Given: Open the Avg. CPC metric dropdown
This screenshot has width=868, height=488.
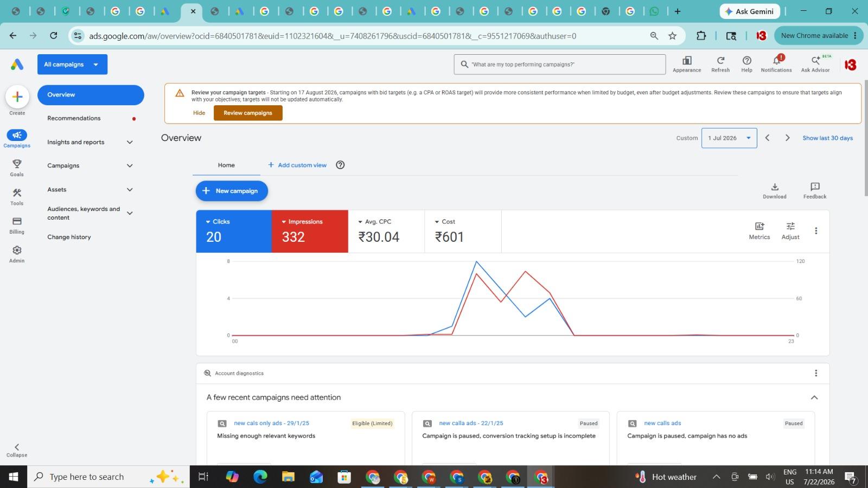Looking at the screenshot, I should (386, 231).
